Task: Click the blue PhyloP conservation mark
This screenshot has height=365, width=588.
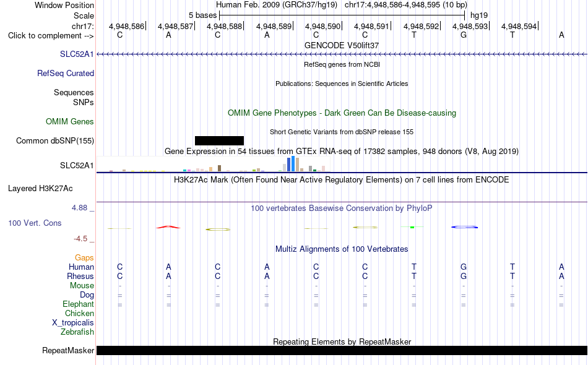Action: click(x=464, y=227)
